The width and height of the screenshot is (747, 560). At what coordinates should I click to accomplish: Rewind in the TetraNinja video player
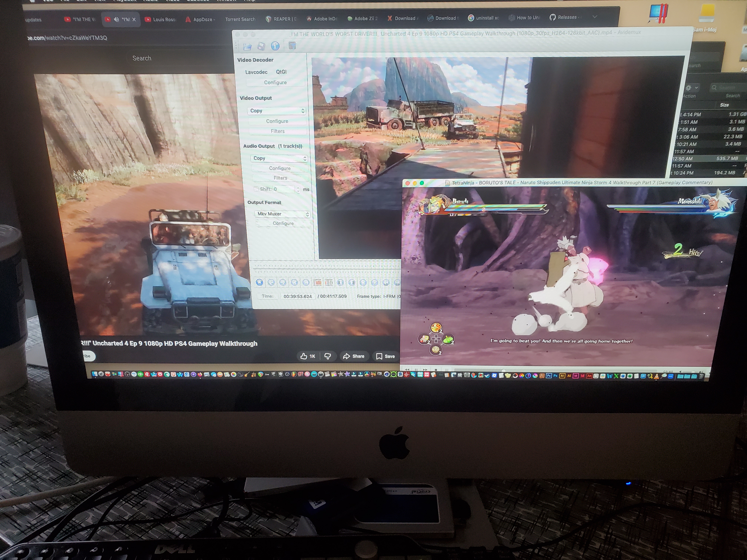click(408, 369)
